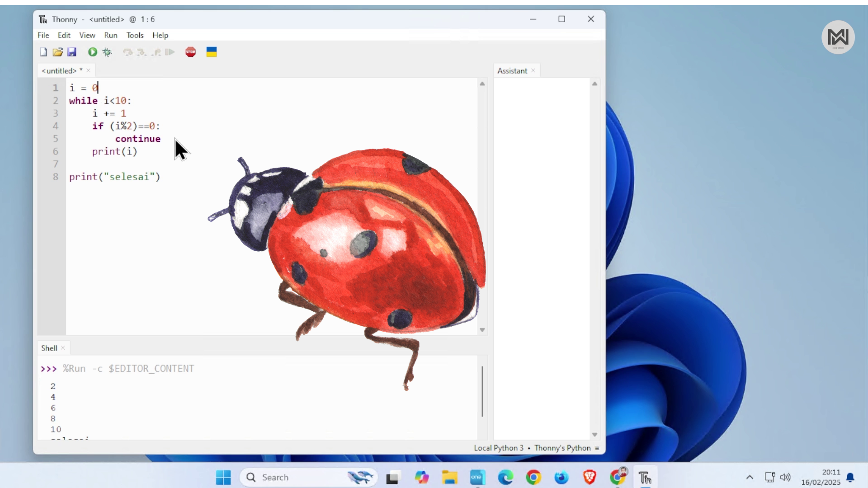Image resolution: width=868 pixels, height=488 pixels.
Task: Open an existing file
Action: (57, 52)
